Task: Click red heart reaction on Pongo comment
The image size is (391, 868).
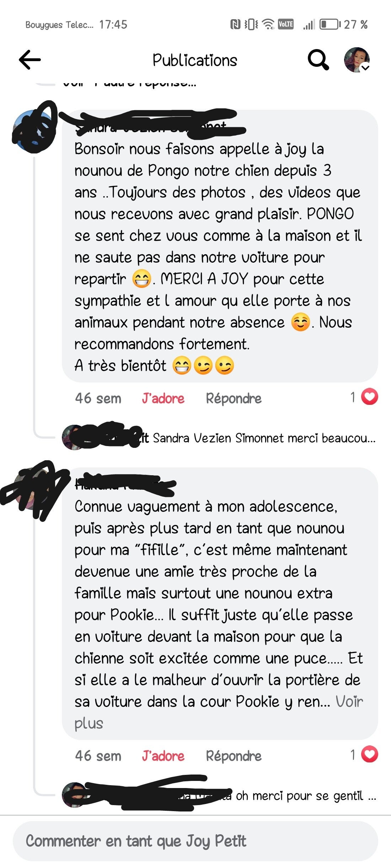Action: point(370,397)
